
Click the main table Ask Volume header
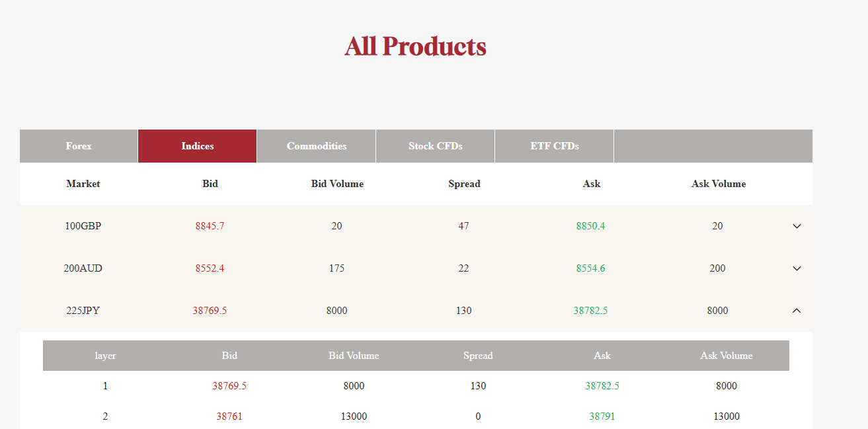(x=719, y=184)
